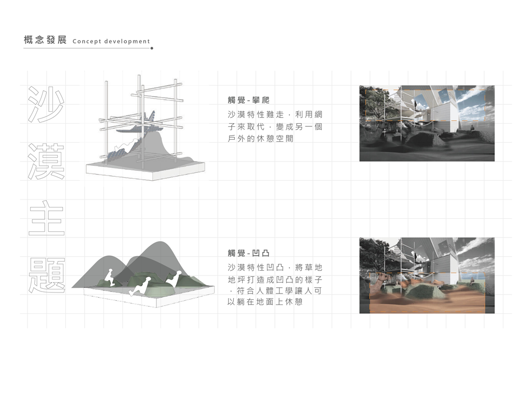Select the large outlined 沙 character

tap(47, 104)
